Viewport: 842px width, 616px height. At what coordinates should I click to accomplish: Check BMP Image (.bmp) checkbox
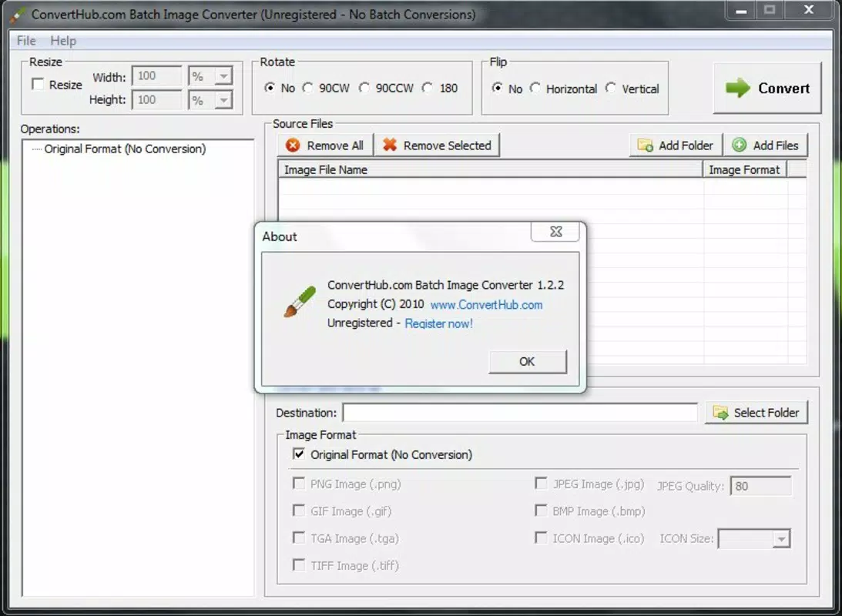tap(542, 511)
